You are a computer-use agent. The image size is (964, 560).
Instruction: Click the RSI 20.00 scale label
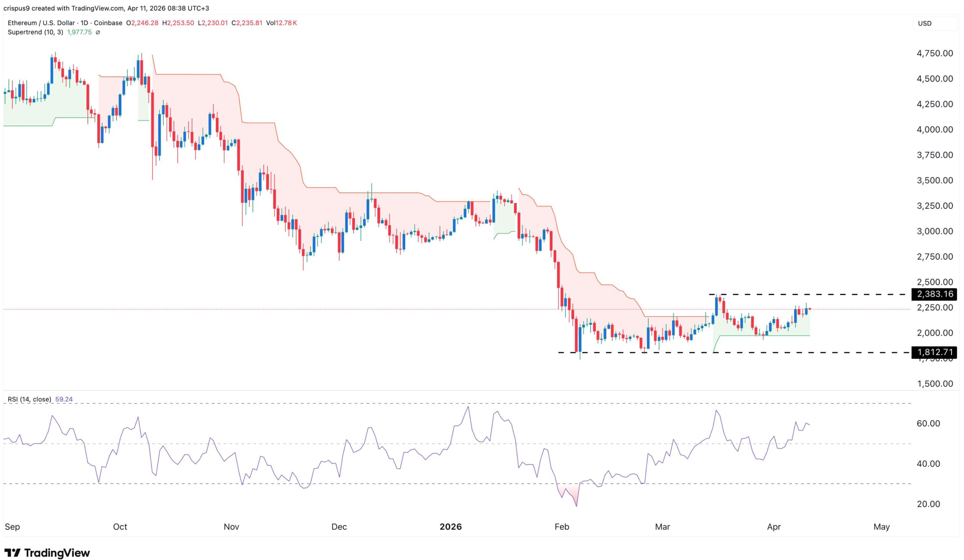(x=929, y=504)
